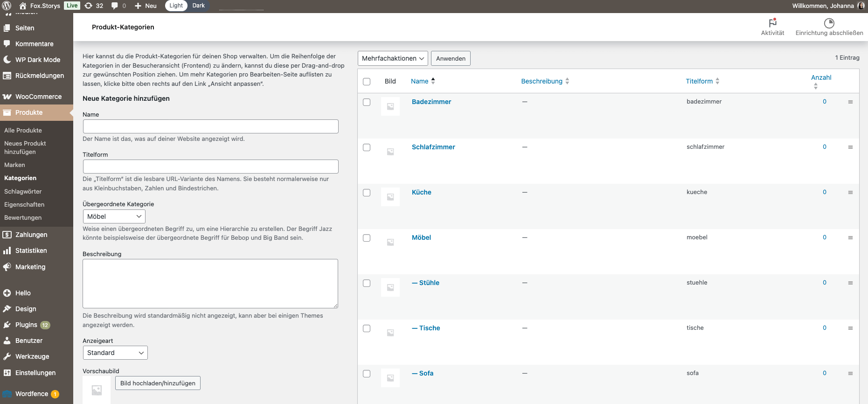Click the drag handle icon for Badezimmer row
868x404 pixels.
(850, 102)
